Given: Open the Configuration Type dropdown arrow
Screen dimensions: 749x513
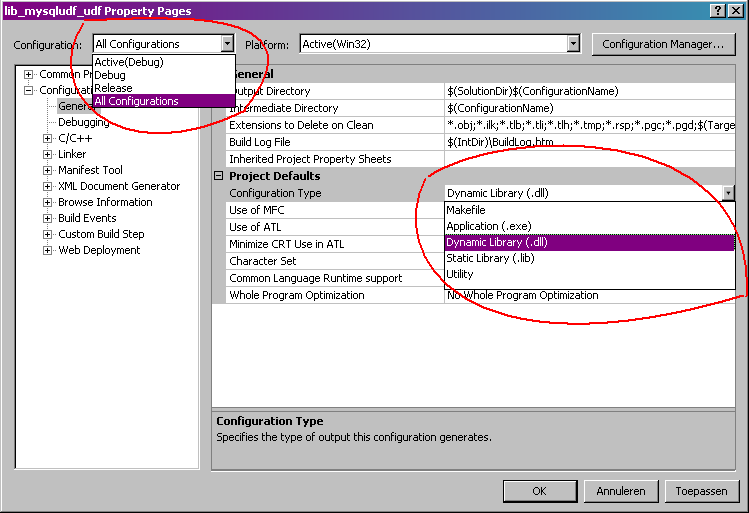Looking at the screenshot, I should pos(728,193).
